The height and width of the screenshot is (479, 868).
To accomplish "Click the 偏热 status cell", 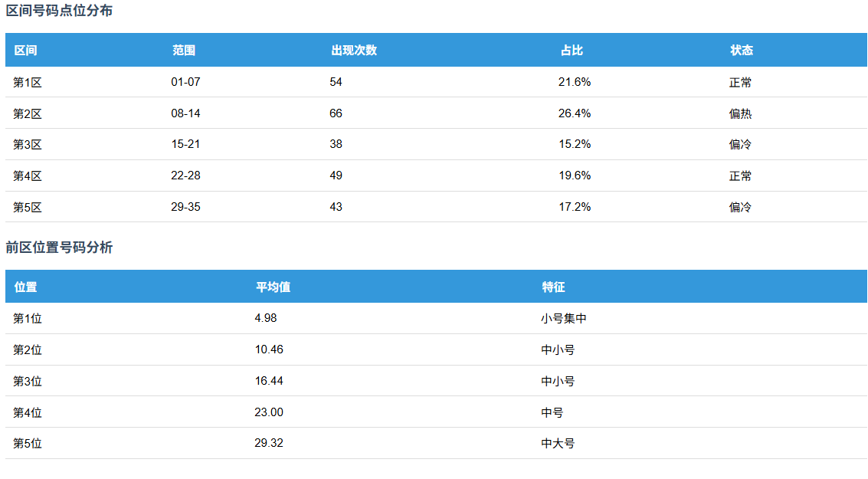I will pos(740,113).
